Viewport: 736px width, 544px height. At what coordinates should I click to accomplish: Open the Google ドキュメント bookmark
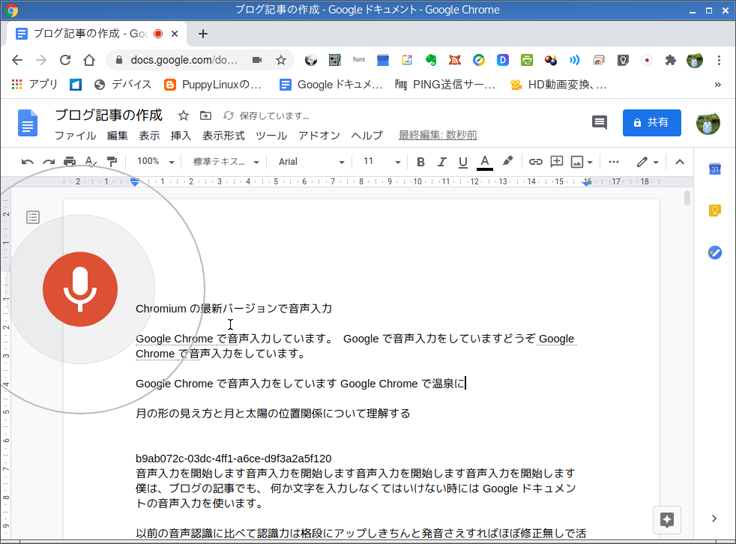click(331, 84)
